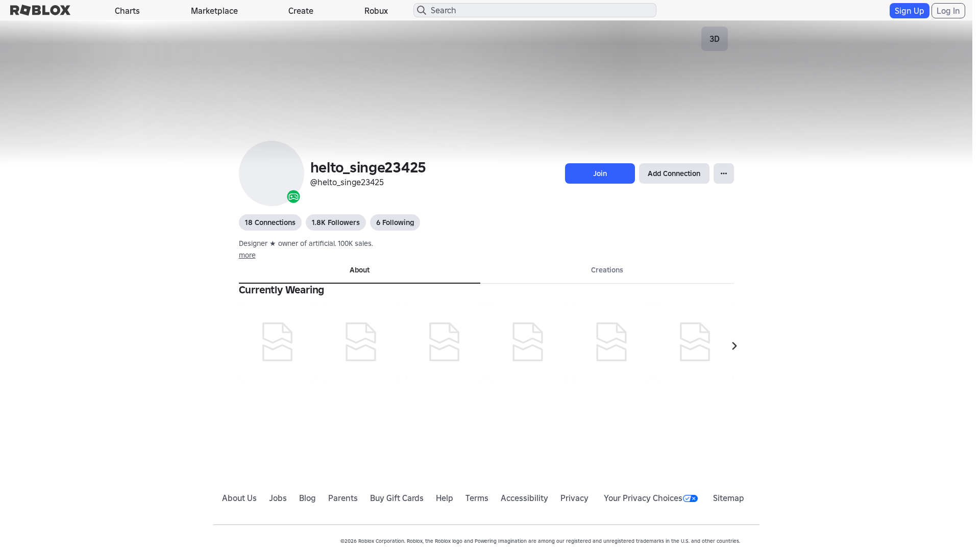Open the second Currently Wearing item
980x551 pixels.
pos(361,342)
